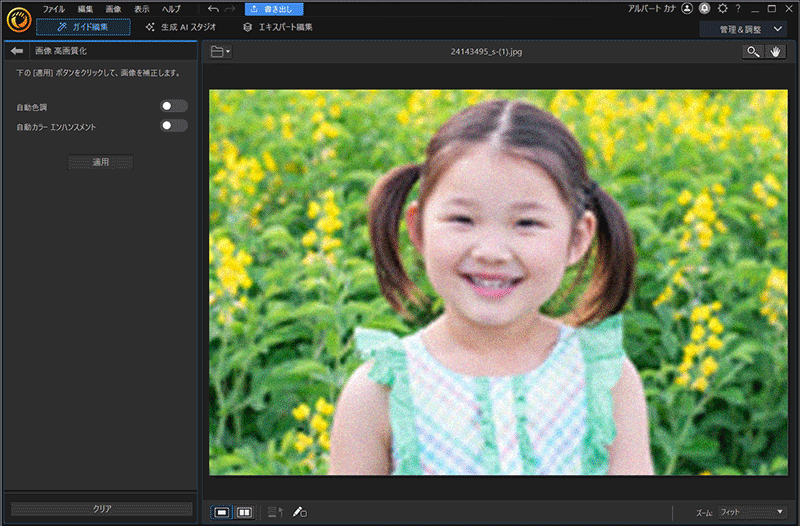Open the ファイル menu

[x=53, y=9]
